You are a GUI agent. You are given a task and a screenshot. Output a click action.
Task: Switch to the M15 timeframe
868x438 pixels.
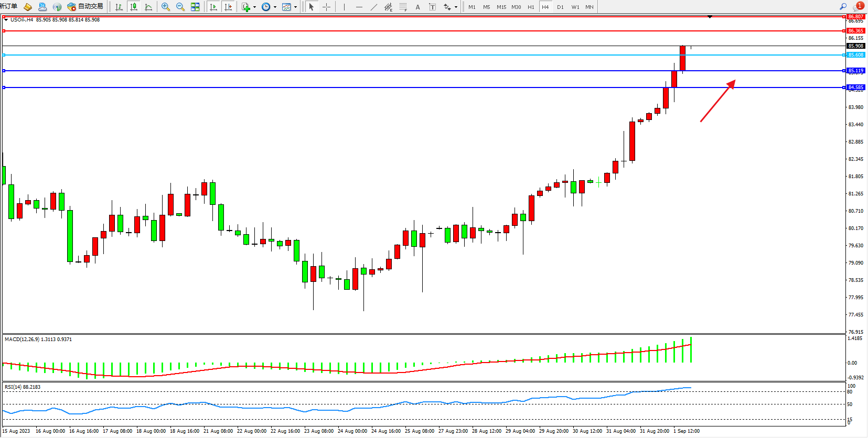501,7
